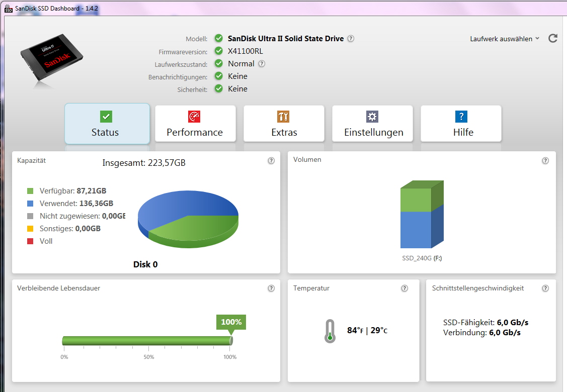The width and height of the screenshot is (567, 392).
Task: Click the blue Verwendet legend swatch
Action: point(30,204)
